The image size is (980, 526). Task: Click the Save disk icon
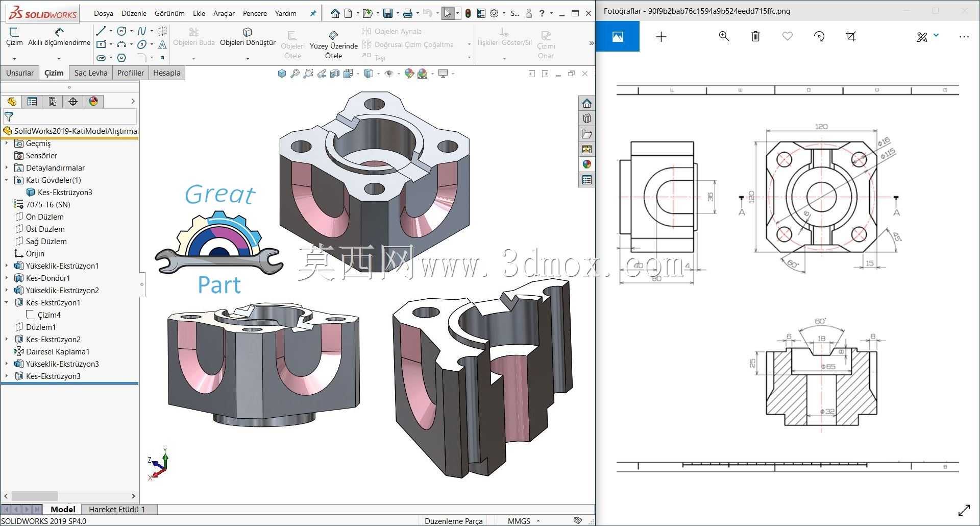(388, 13)
